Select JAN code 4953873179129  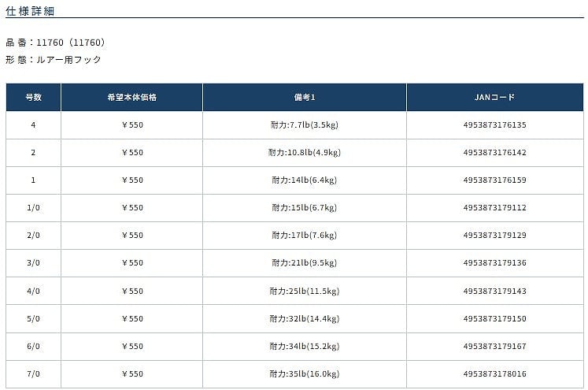coord(495,235)
